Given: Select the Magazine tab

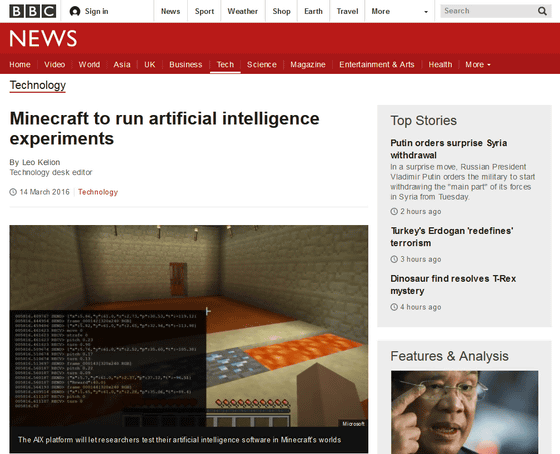Looking at the screenshot, I should click(x=308, y=65).
